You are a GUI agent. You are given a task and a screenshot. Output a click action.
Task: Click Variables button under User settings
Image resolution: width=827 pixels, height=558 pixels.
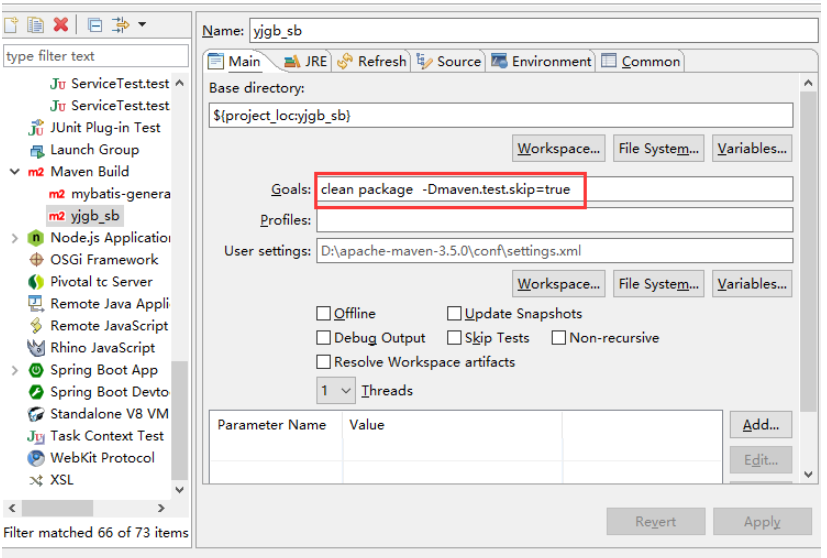coord(752,284)
